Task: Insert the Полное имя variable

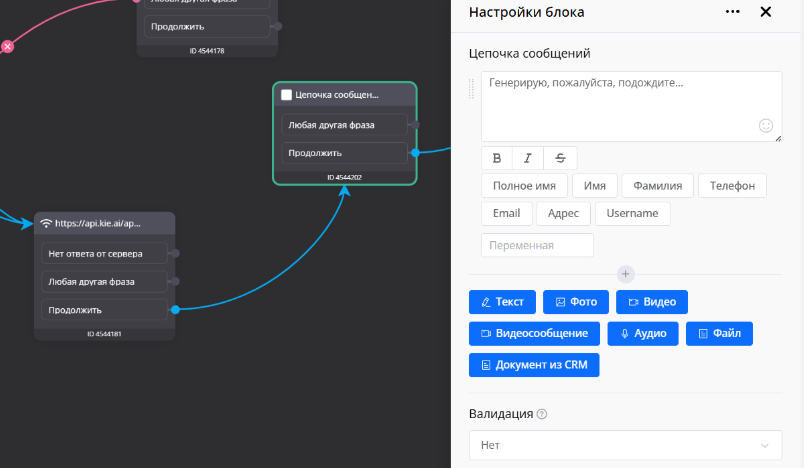Action: tap(524, 185)
